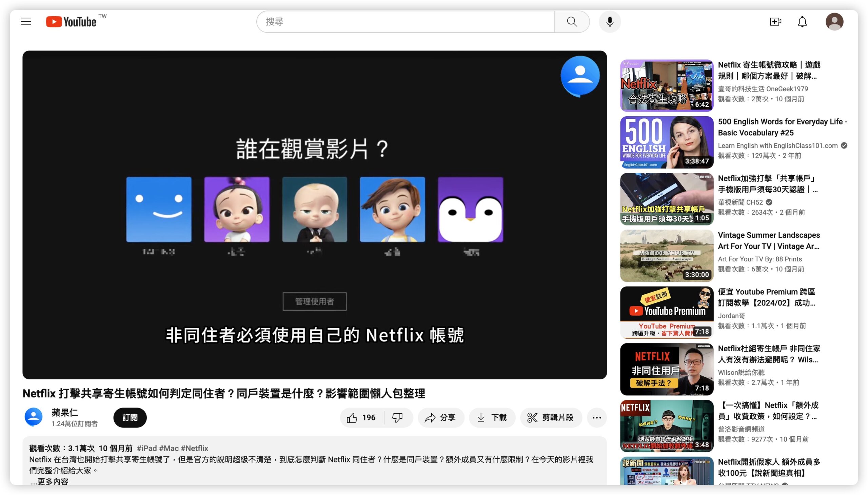
Task: Open Netflix開抓假家人 news thumbnail
Action: click(666, 471)
